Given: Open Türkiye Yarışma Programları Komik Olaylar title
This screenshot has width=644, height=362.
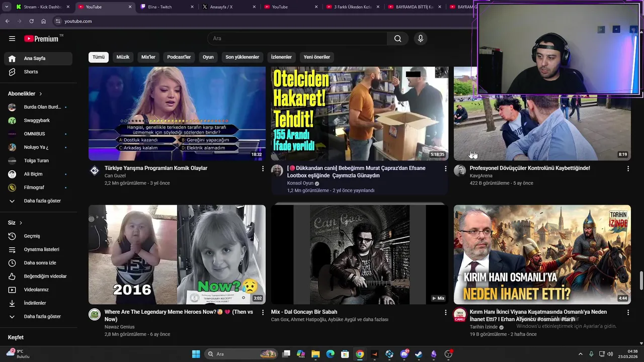Looking at the screenshot, I should point(156,168).
